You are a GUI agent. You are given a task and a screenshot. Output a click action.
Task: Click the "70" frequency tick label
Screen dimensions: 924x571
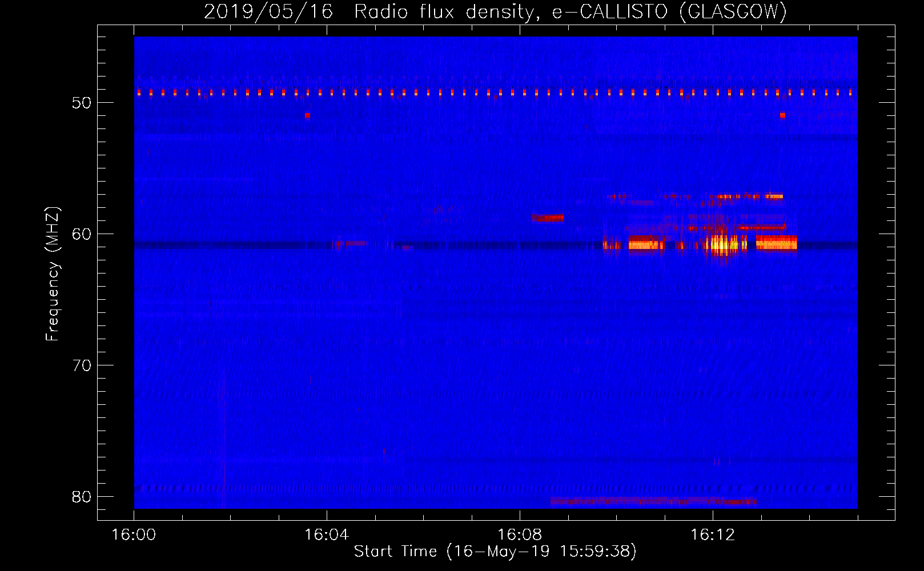(x=82, y=365)
